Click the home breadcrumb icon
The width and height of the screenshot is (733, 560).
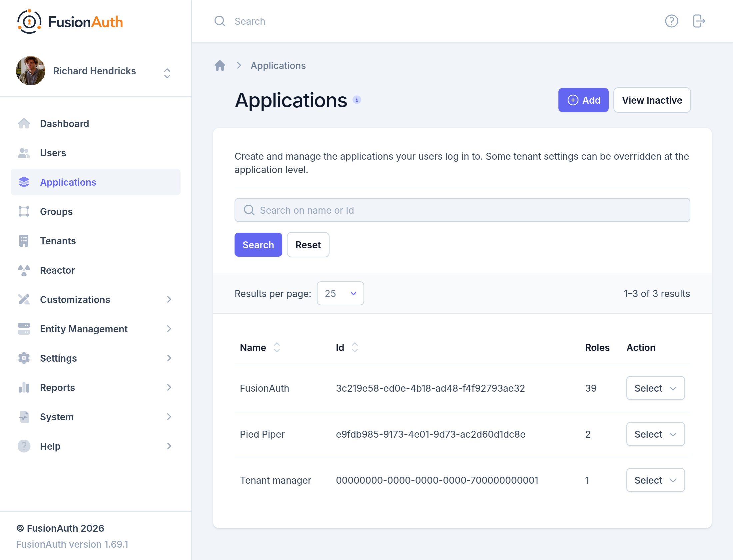tap(220, 65)
